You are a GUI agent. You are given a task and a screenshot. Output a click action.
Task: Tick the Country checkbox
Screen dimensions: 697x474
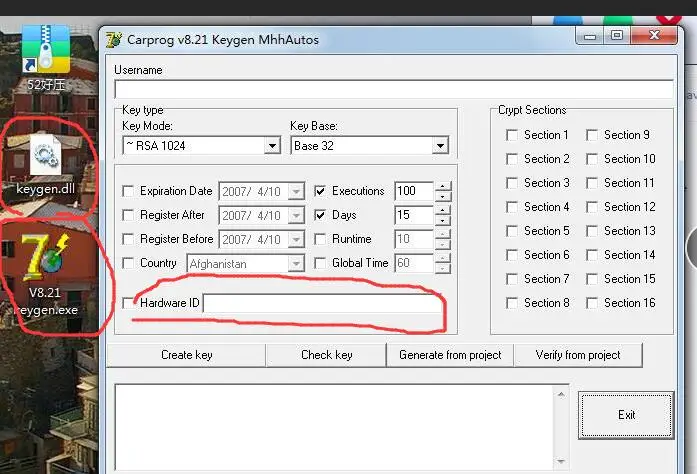click(128, 263)
